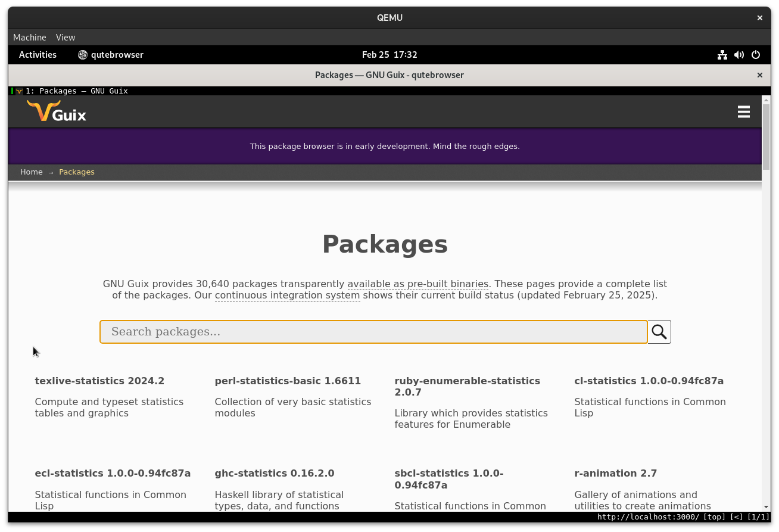The height and width of the screenshot is (532, 779).
Task: Click scrollbar down arrow
Action: (x=766, y=507)
